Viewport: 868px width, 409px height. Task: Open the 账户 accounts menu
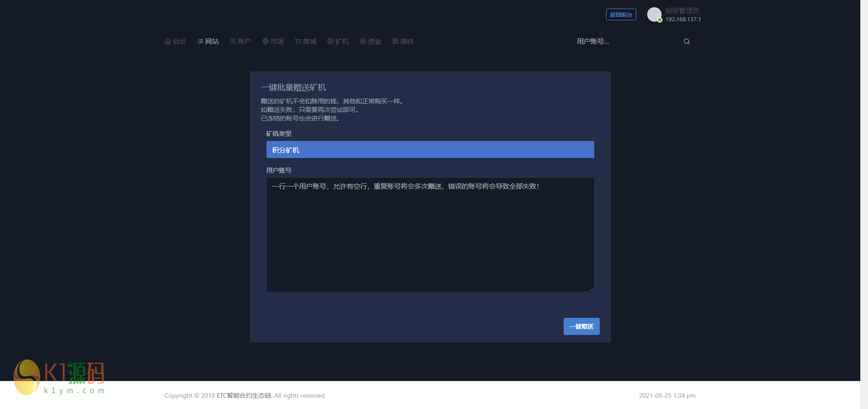pos(240,42)
